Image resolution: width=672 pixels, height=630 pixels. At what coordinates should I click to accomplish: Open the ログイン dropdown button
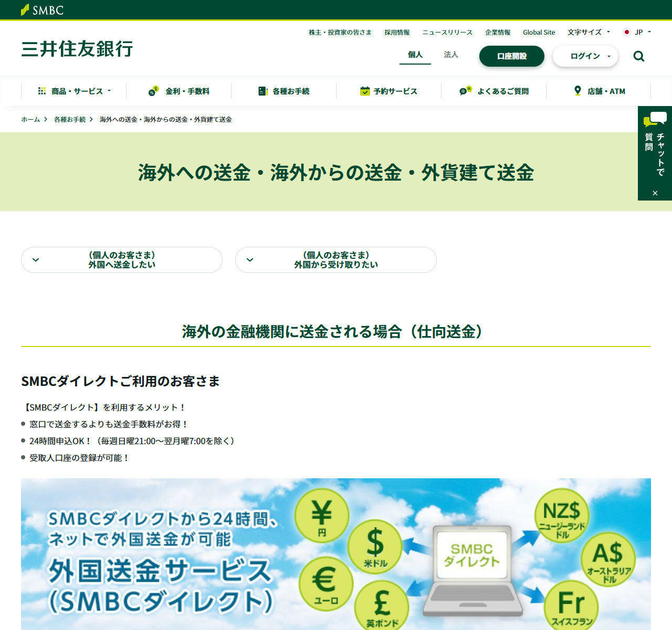pyautogui.click(x=585, y=56)
